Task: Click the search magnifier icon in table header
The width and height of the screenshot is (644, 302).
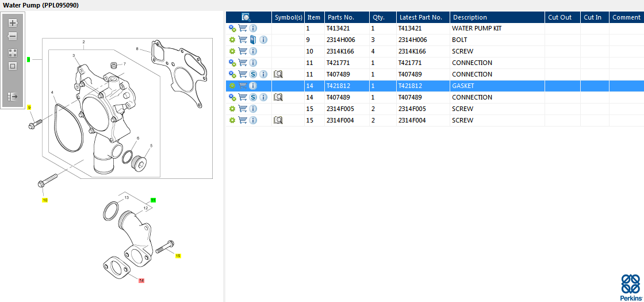Action: (x=246, y=17)
